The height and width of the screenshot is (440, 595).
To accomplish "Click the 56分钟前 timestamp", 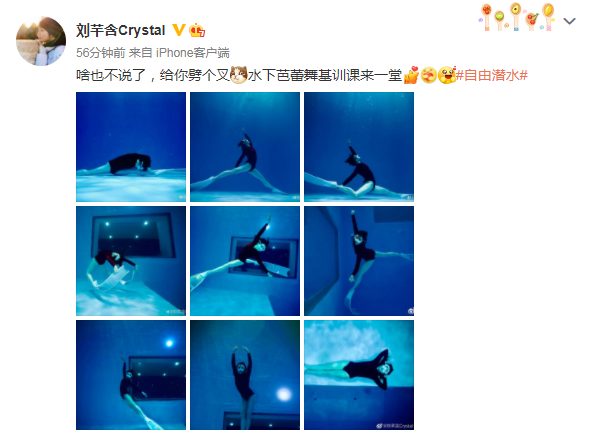I will click(101, 53).
